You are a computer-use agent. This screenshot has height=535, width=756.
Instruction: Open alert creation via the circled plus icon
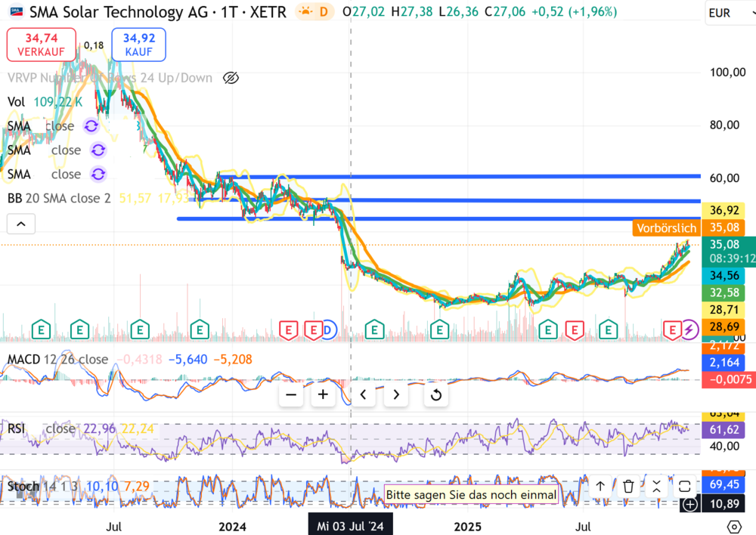pyautogui.click(x=689, y=503)
